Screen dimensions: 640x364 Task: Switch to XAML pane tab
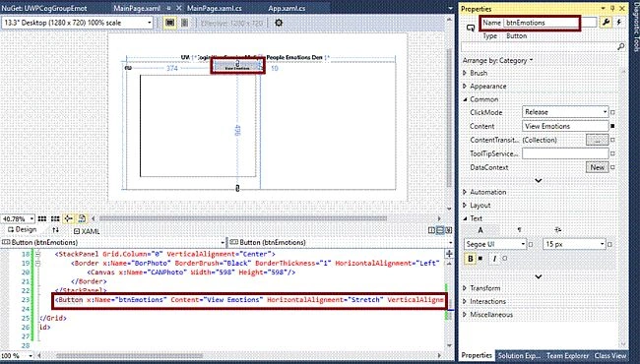point(87,231)
